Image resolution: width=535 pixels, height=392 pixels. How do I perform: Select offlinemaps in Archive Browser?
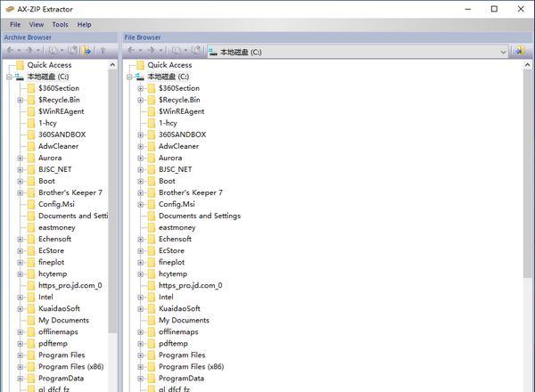tap(58, 332)
